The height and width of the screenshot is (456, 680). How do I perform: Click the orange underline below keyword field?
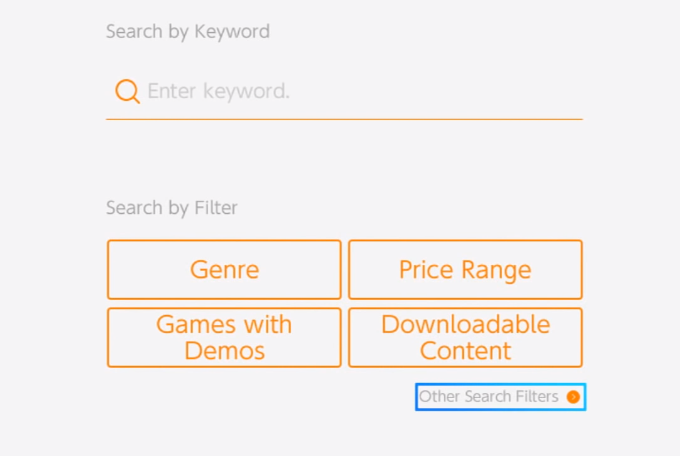click(344, 119)
